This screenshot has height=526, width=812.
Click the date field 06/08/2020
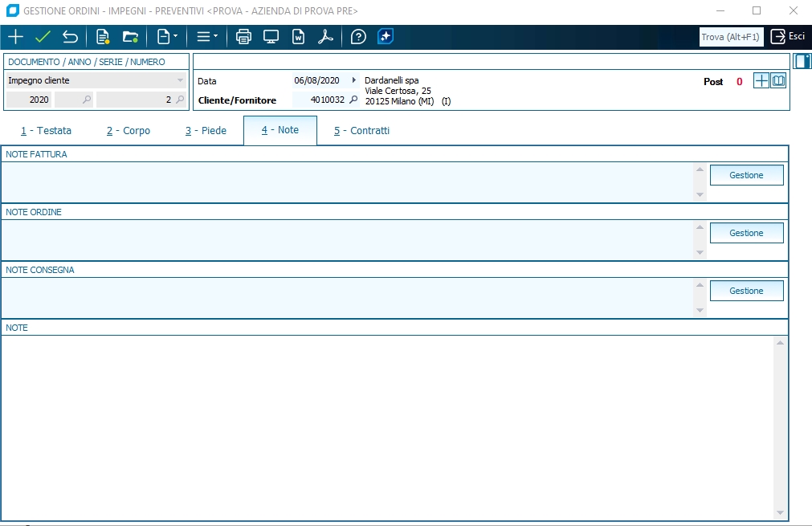(x=317, y=80)
